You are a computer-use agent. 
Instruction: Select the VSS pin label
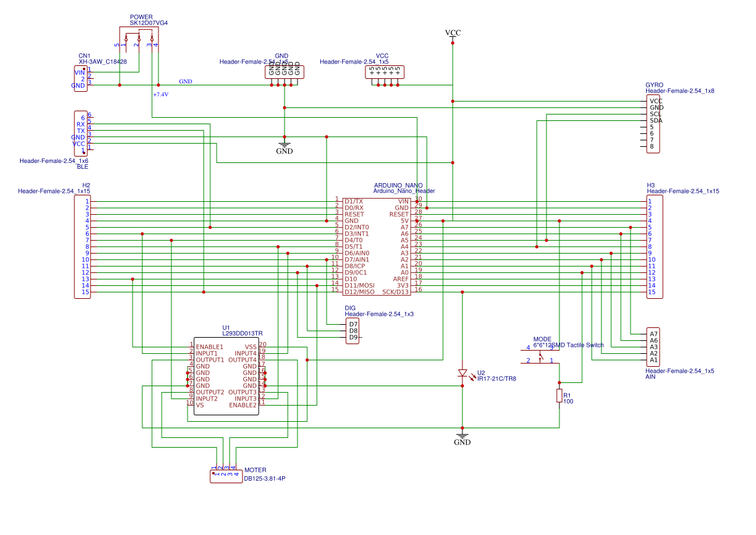(x=251, y=347)
